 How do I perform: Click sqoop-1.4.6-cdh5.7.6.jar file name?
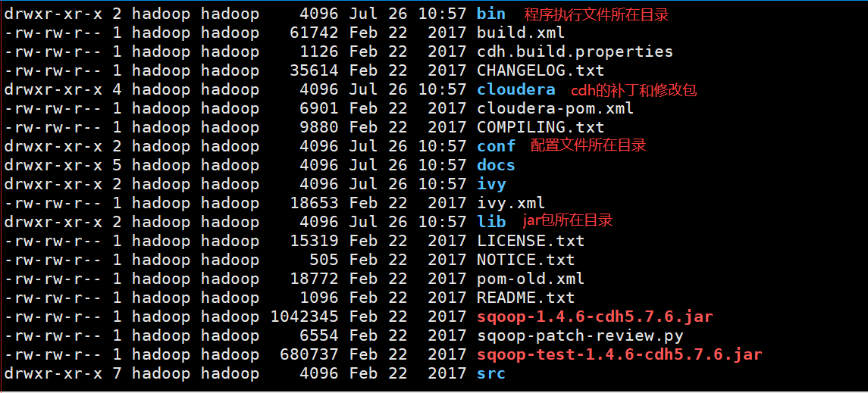click(594, 317)
